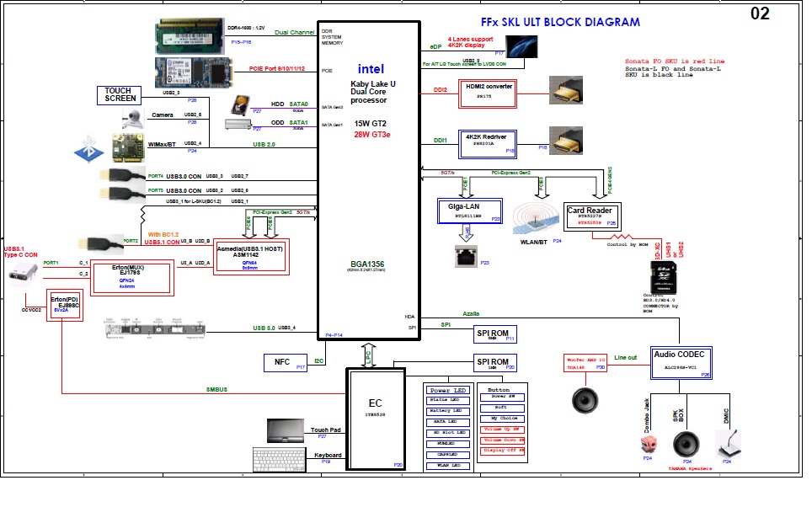Click the HDMI plug beside 4K2K Redriver
Image resolution: width=812 pixels, height=507 pixels.
pyautogui.click(x=566, y=141)
